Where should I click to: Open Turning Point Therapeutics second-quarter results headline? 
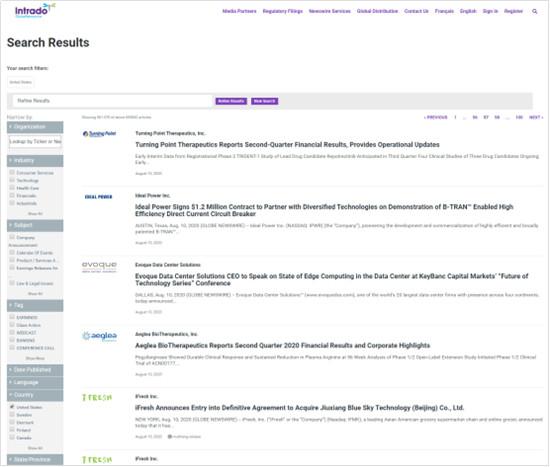(x=287, y=145)
